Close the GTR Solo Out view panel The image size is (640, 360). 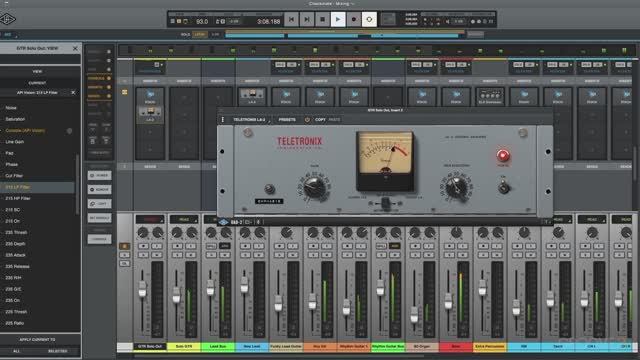pos(75,48)
